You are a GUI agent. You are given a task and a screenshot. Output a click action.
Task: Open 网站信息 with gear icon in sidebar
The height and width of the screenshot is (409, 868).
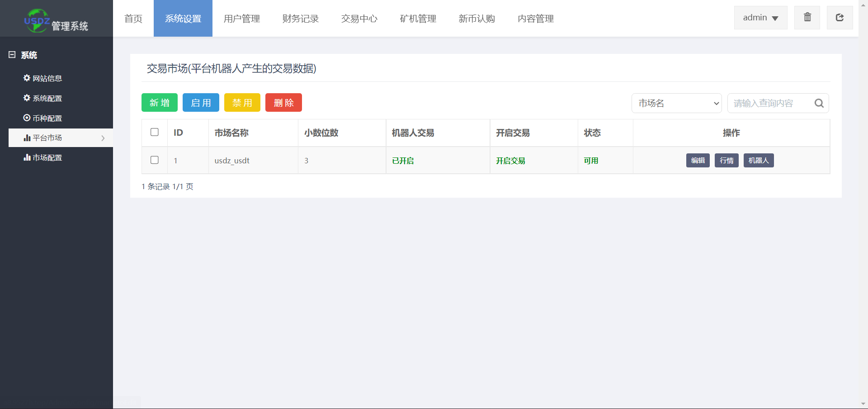(43, 78)
